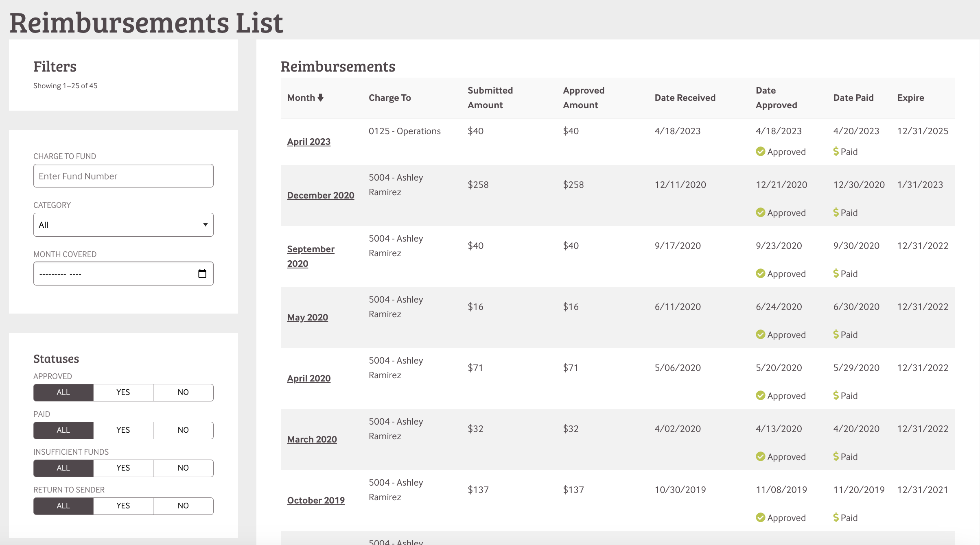Click Approved checkmark icon in May 2020 row
The width and height of the screenshot is (980, 545).
click(760, 335)
